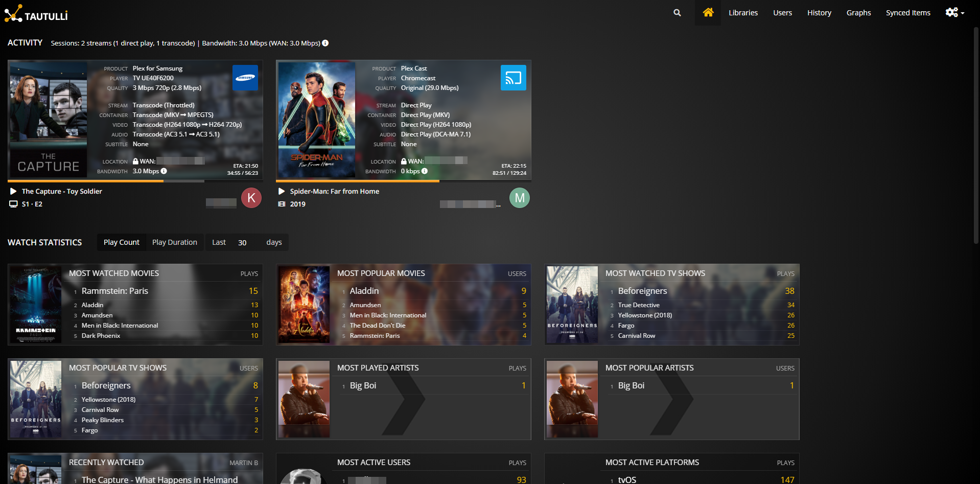Click the Tautulli logo icon
This screenshot has width=980, height=484.
tap(13, 13)
